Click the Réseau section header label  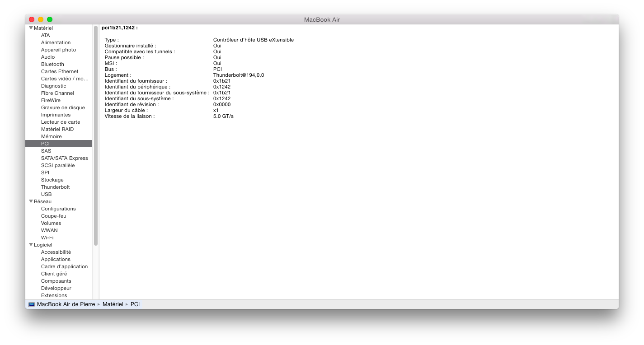coord(43,201)
